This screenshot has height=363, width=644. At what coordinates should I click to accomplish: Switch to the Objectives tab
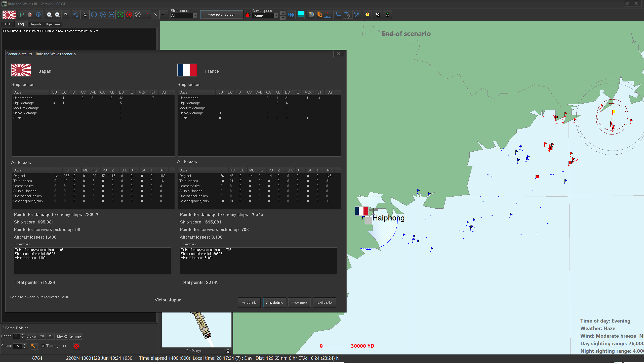click(x=52, y=24)
